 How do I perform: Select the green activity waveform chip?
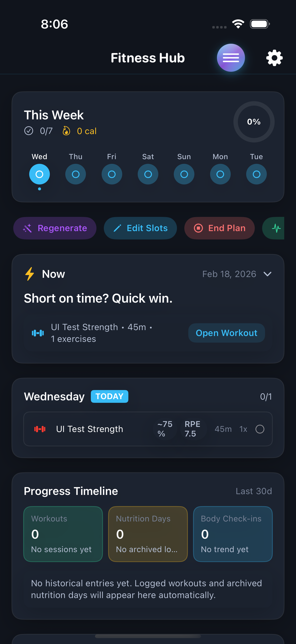pos(276,228)
